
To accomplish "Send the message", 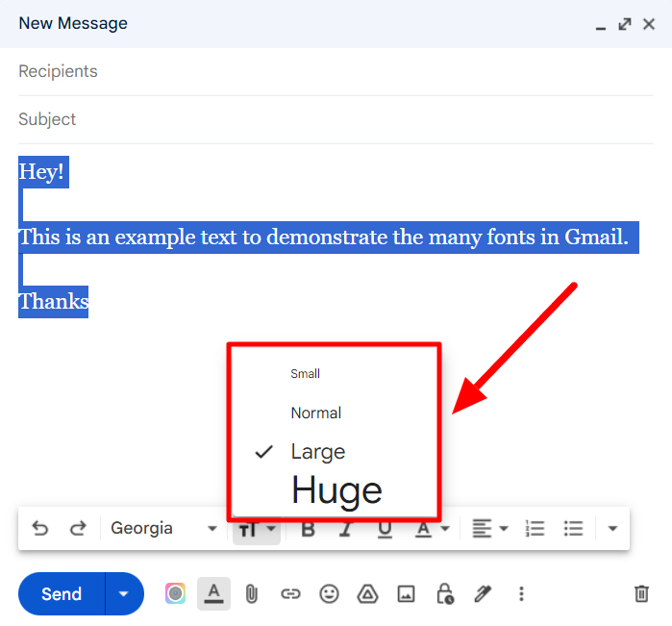I will (62, 594).
